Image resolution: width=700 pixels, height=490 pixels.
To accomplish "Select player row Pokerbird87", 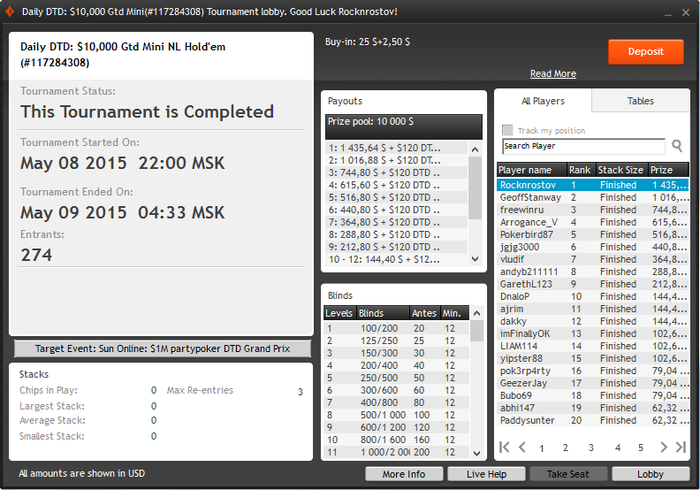I will coord(592,234).
